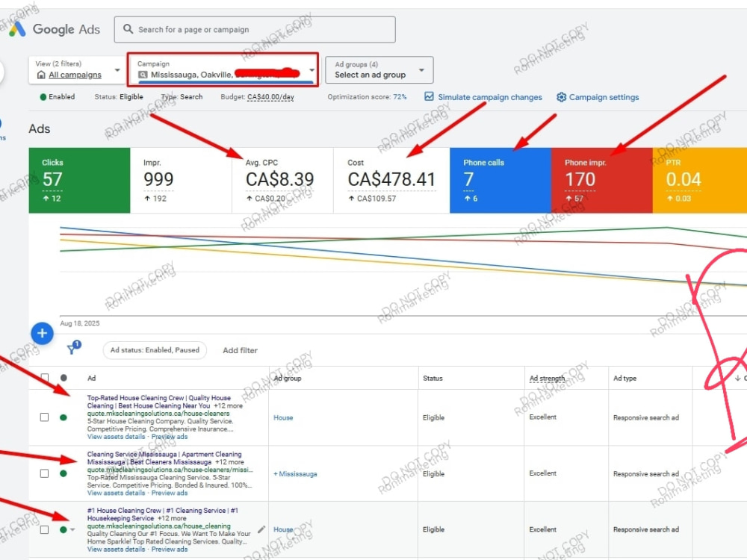The height and width of the screenshot is (560, 747).
Task: Open Simulate campaign changes link
Action: [490, 97]
